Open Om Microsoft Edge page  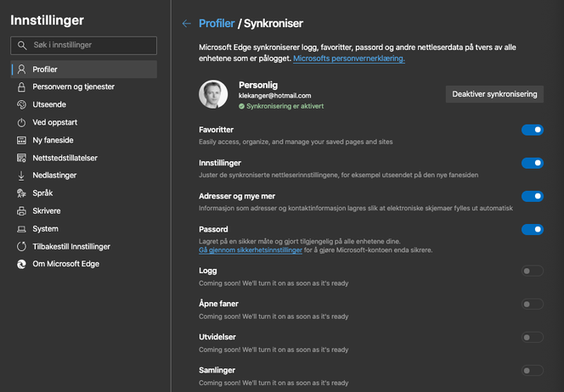click(x=83, y=264)
